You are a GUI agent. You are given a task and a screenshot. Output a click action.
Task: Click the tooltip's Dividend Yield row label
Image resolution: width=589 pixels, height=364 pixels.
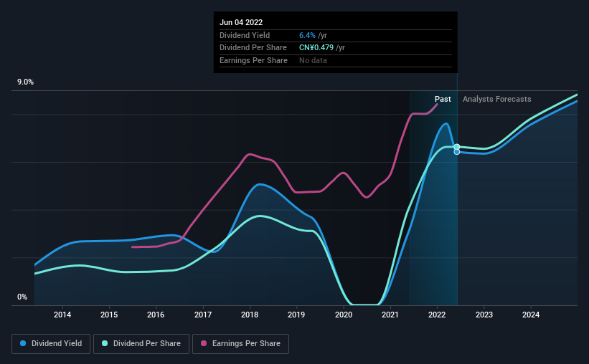tap(245, 35)
